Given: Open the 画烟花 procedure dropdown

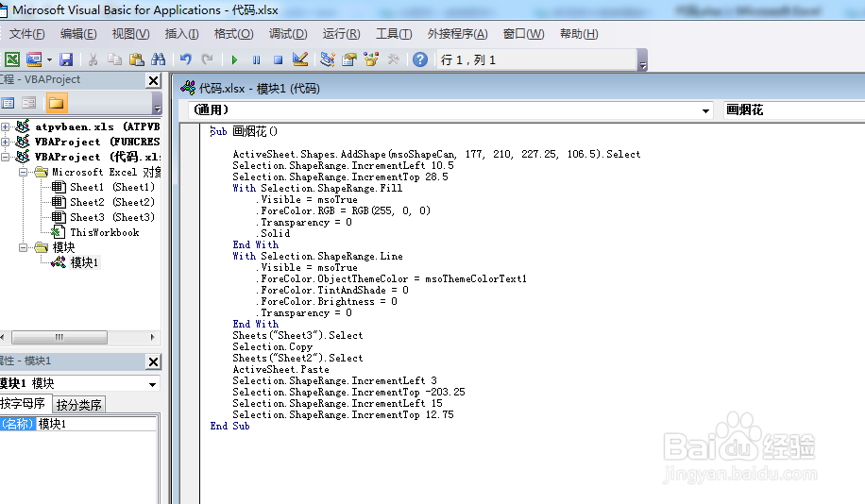Looking at the screenshot, I should coord(793,110).
